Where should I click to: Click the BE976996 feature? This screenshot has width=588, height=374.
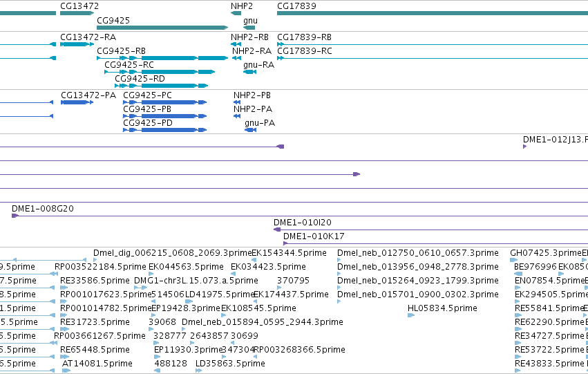[518, 274]
